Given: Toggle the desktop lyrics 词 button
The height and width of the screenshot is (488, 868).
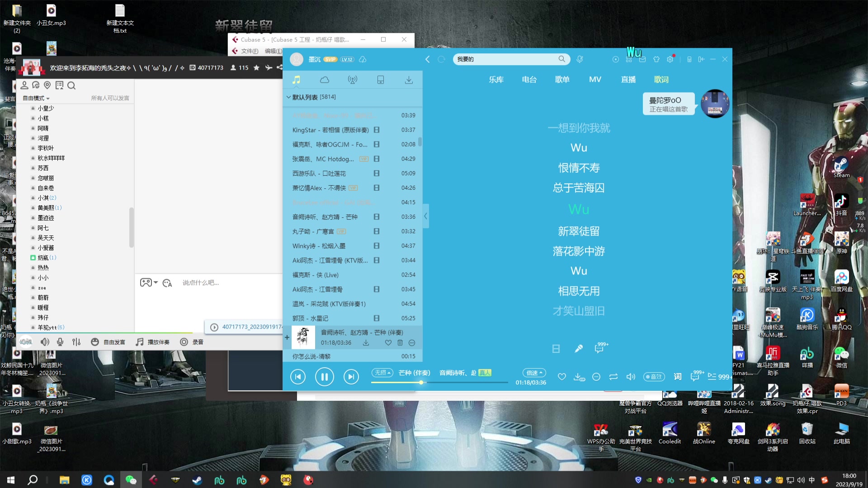Looking at the screenshot, I should click(677, 376).
